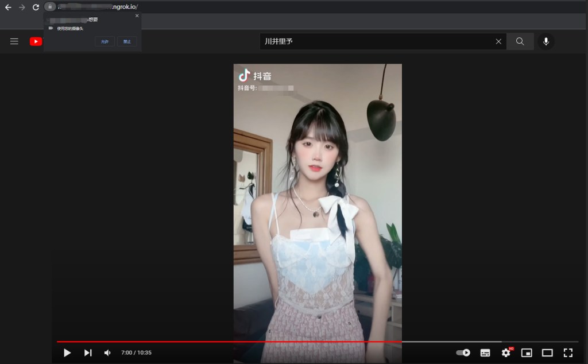Image resolution: width=588 pixels, height=364 pixels.
Task: View site info via lock icon
Action: [x=50, y=7]
